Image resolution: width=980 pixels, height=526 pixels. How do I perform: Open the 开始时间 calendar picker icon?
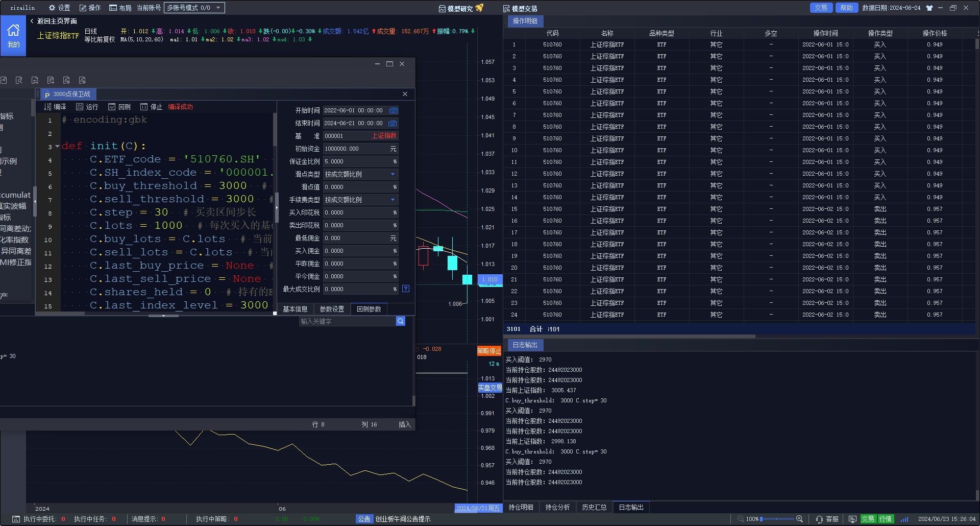pyautogui.click(x=393, y=110)
